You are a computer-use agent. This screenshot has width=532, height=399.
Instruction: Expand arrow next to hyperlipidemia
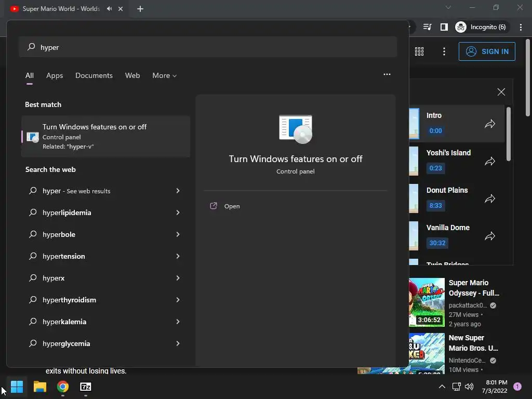(178, 212)
